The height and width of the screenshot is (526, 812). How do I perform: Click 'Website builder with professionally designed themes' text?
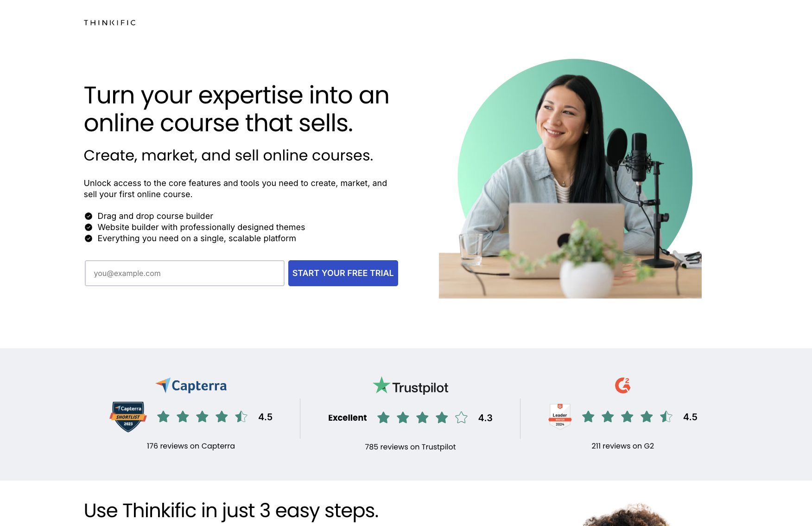[201, 227]
